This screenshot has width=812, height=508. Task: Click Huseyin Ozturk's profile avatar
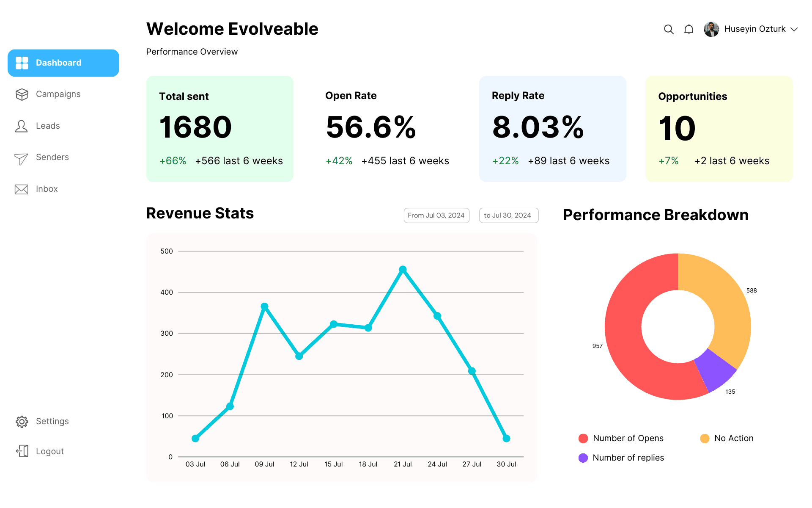[x=711, y=29]
